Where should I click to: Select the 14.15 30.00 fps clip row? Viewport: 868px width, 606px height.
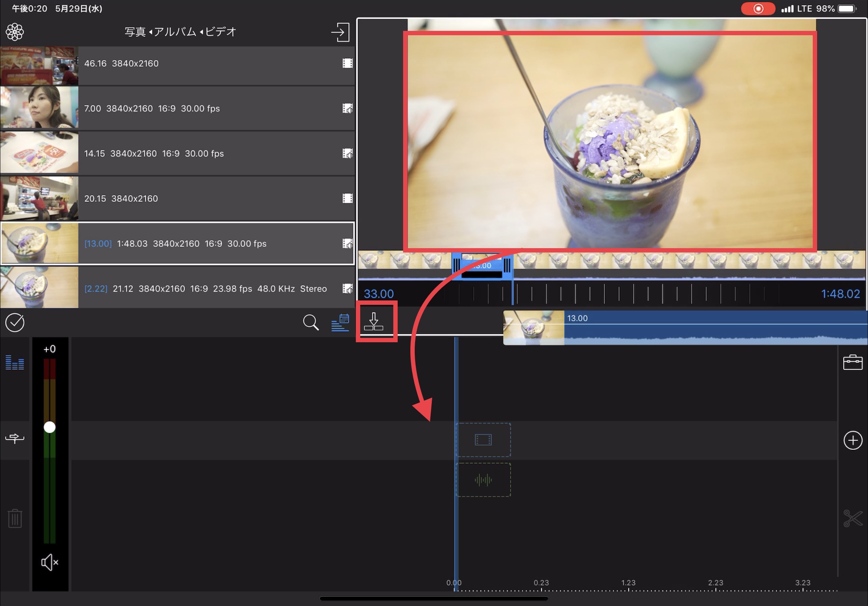[x=177, y=153]
